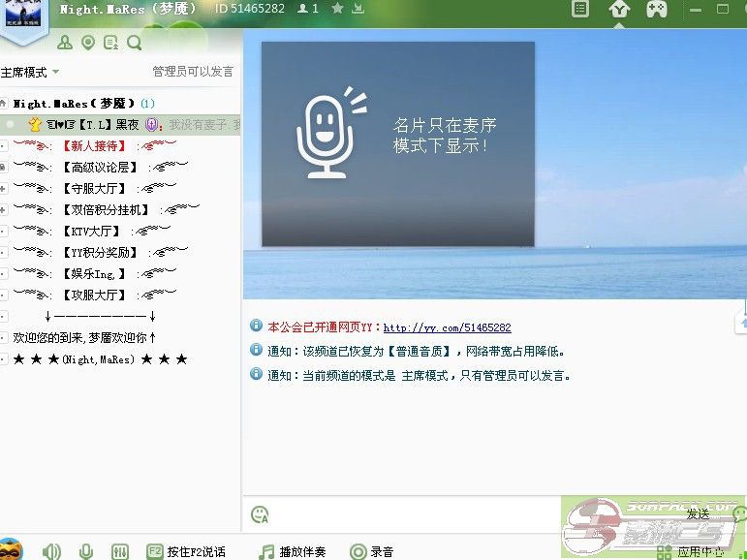Viewport: 747px width, 560px height.
Task: Select the KTV大厅 channel
Action: (x=92, y=231)
